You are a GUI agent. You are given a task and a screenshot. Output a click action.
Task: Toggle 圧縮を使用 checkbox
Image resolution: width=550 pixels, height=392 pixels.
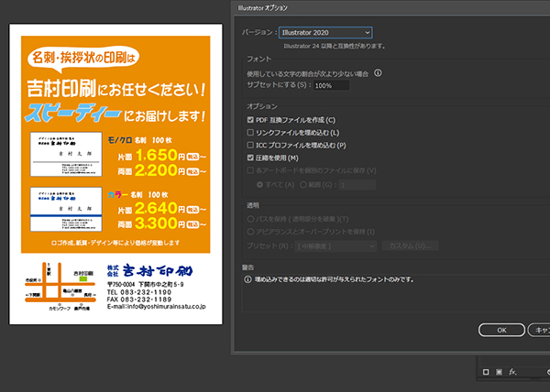250,158
